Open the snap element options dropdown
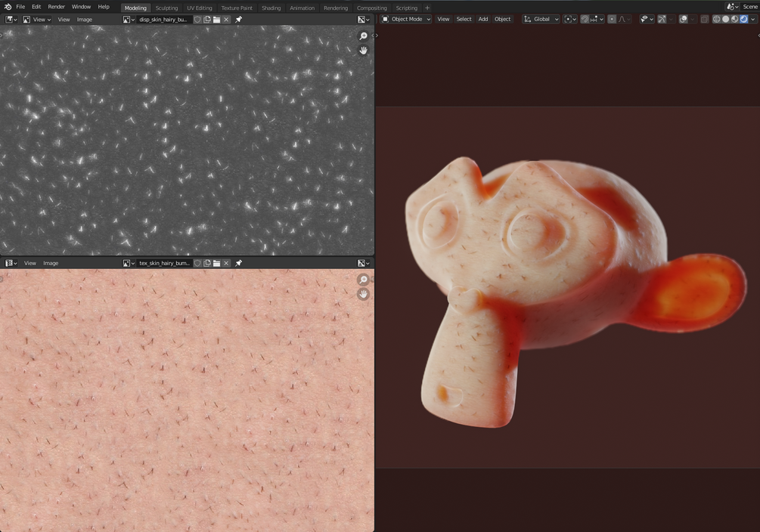The image size is (760, 532). point(597,19)
